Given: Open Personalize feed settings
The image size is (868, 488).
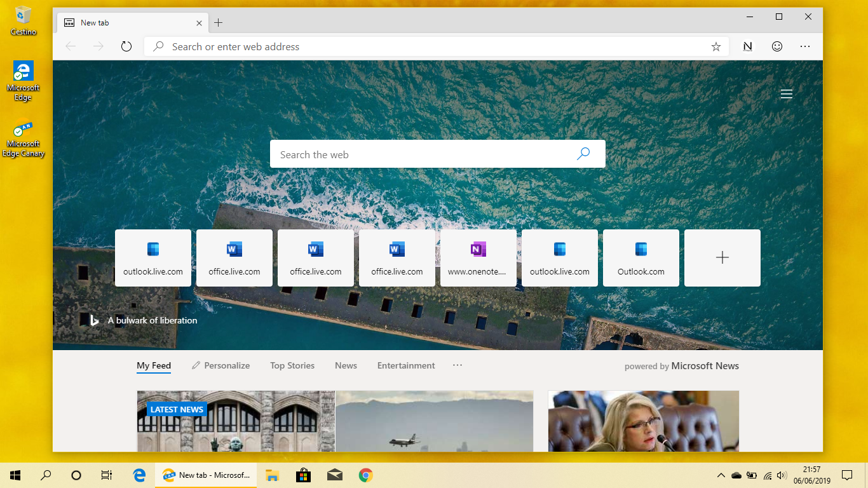Looking at the screenshot, I should (220, 365).
